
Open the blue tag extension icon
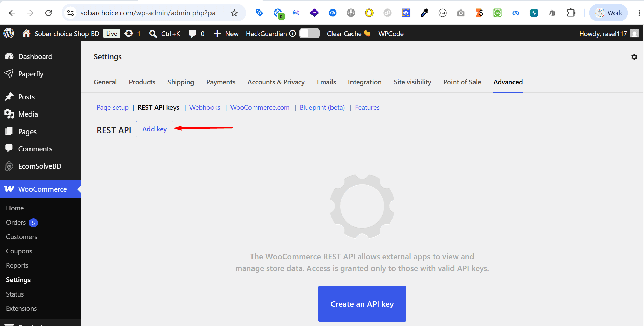pyautogui.click(x=259, y=13)
